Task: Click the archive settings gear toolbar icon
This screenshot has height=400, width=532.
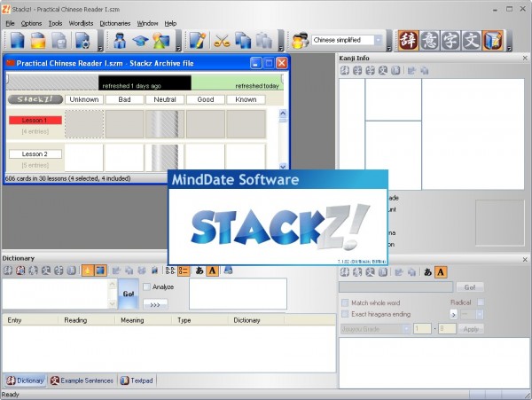Action: pyautogui.click(x=82, y=41)
